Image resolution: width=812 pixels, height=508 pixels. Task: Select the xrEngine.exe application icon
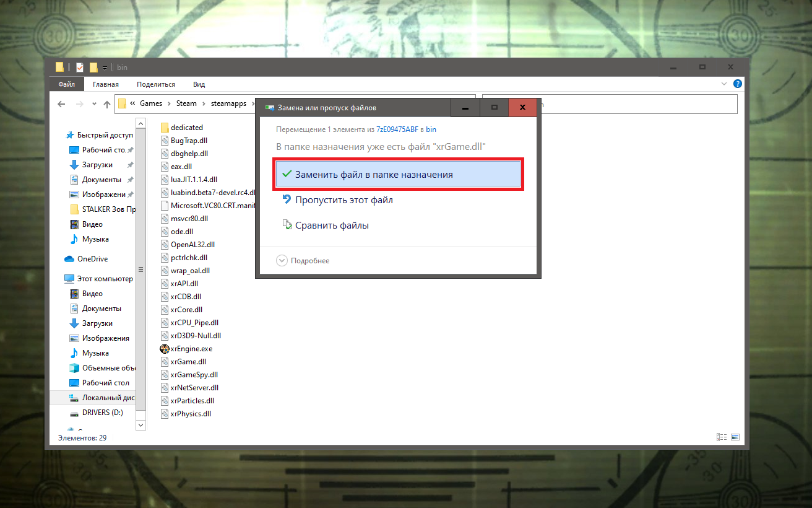[x=165, y=349]
